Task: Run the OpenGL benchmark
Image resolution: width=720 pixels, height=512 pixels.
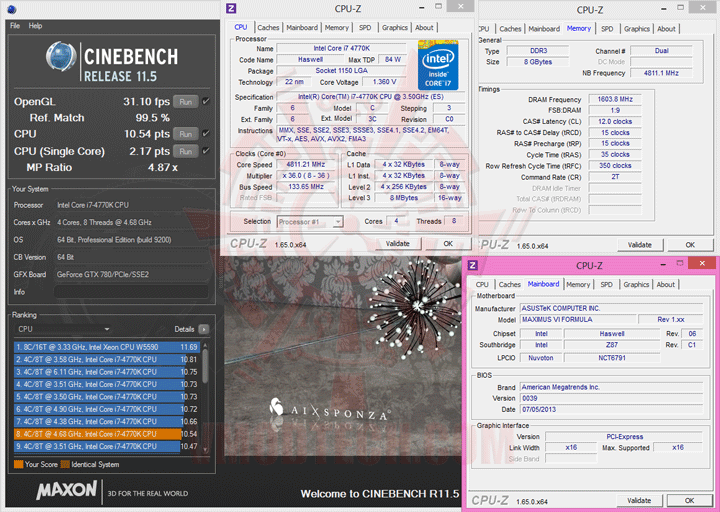Action: [186, 101]
